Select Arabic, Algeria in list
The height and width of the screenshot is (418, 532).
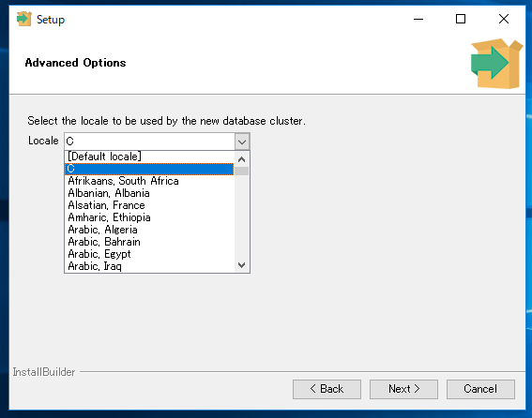[x=149, y=230]
